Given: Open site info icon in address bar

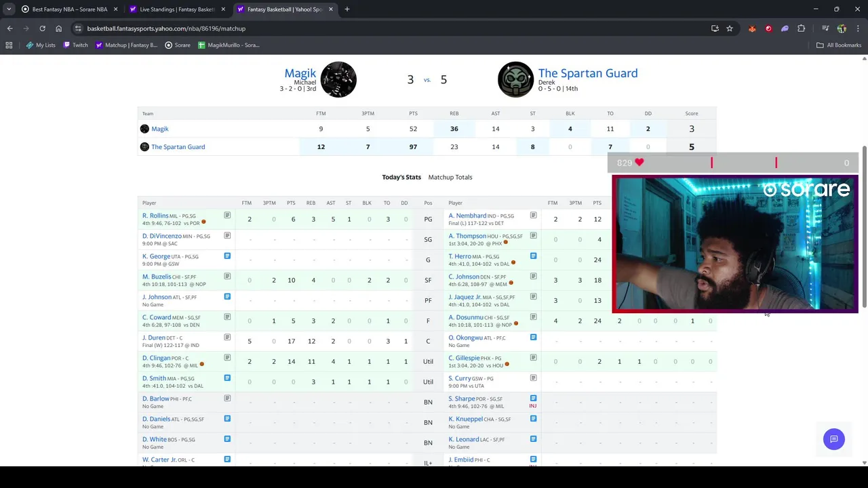Looking at the screenshot, I should tap(78, 28).
